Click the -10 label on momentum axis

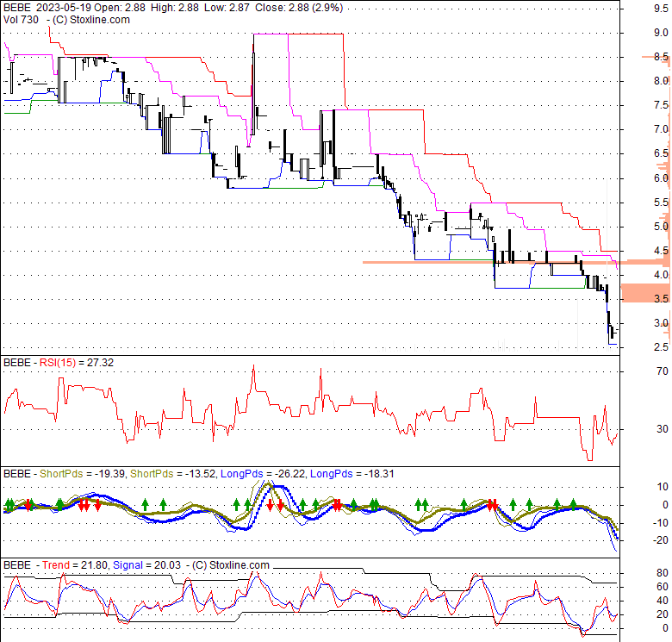[x=661, y=523]
